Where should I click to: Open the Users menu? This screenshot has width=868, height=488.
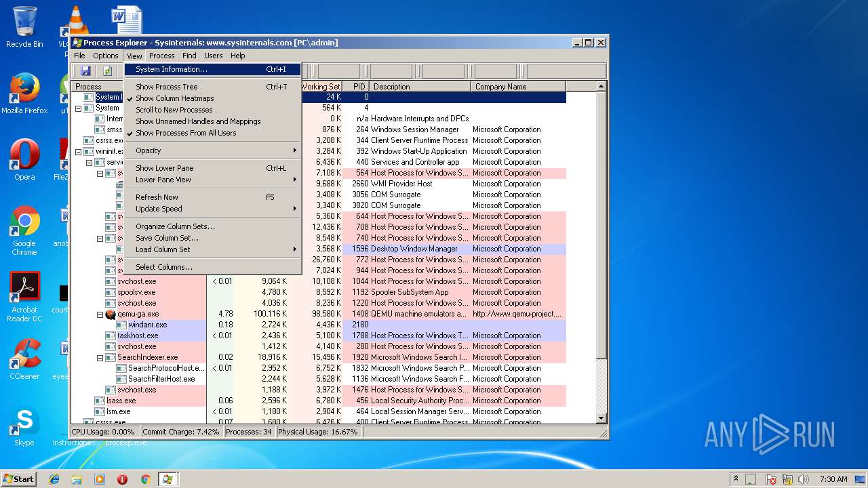[214, 56]
